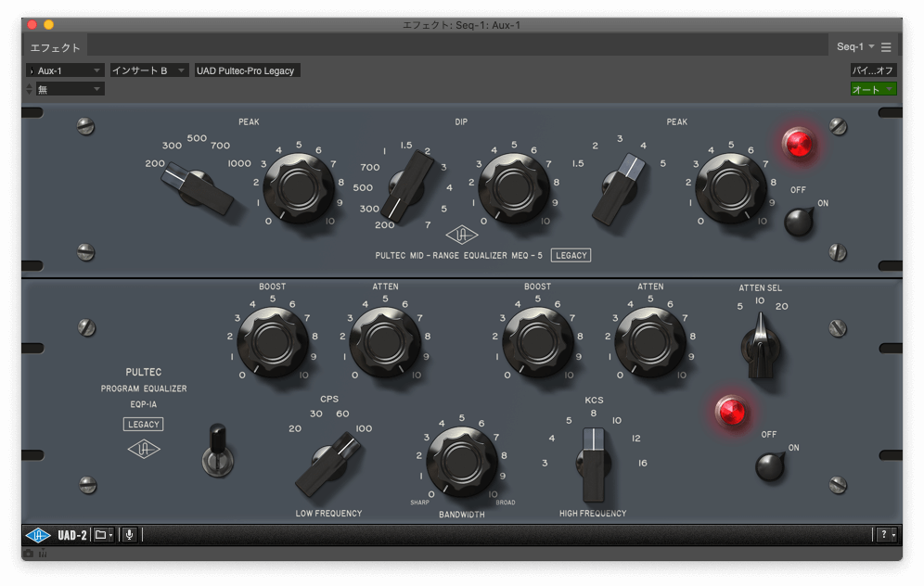
Task: Click the BANDWIDTH knob
Action: point(462,462)
